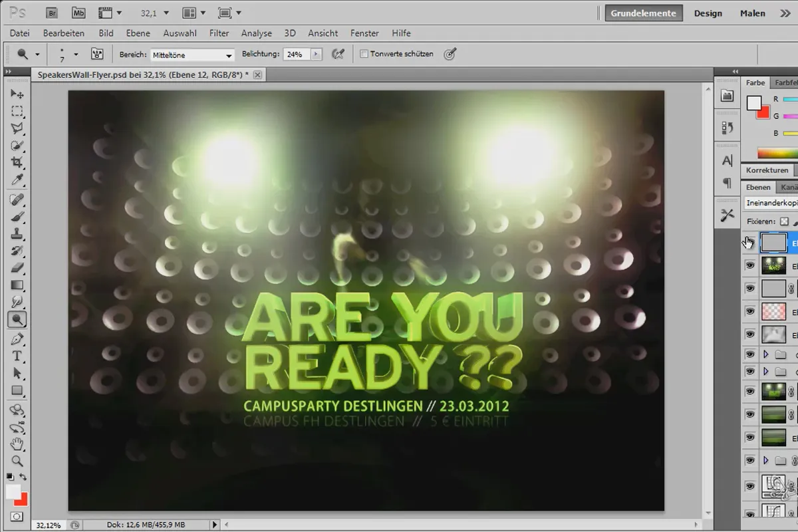Select the Horizontal Type tool

coord(17,356)
